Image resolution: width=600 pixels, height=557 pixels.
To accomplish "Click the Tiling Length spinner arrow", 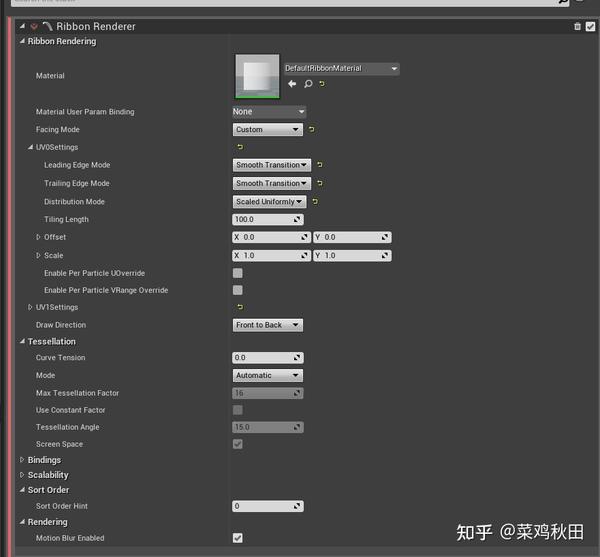I will (x=297, y=219).
